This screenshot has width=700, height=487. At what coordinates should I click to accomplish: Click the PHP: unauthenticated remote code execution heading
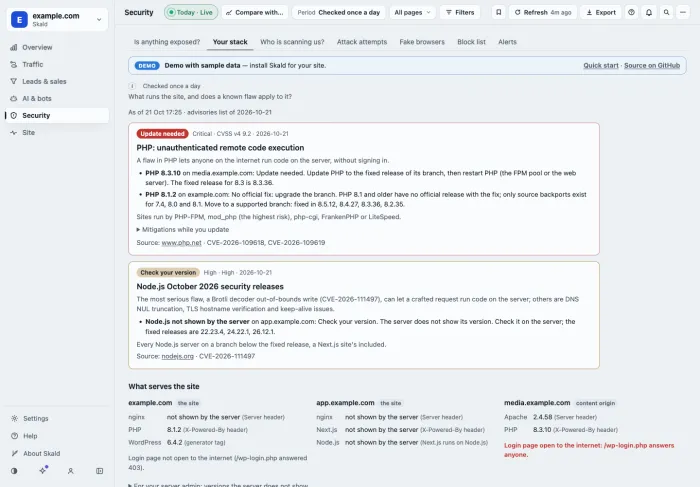coord(220,148)
